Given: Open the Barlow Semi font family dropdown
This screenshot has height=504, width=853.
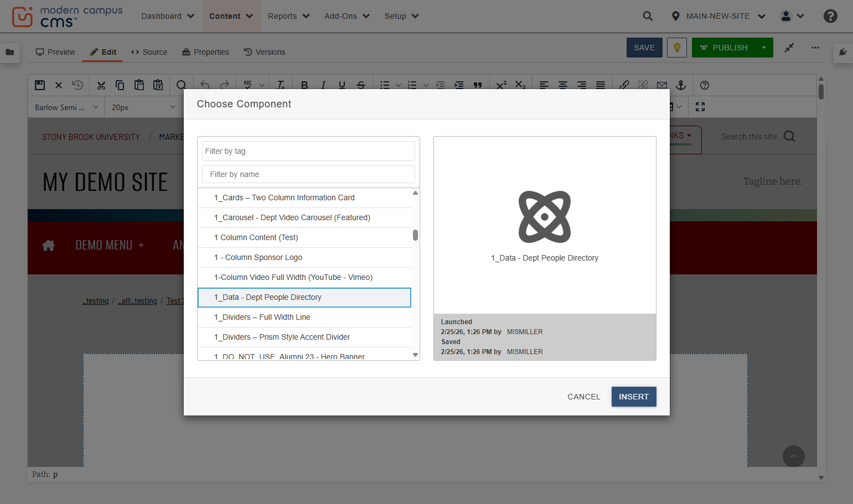Looking at the screenshot, I should click(x=66, y=107).
